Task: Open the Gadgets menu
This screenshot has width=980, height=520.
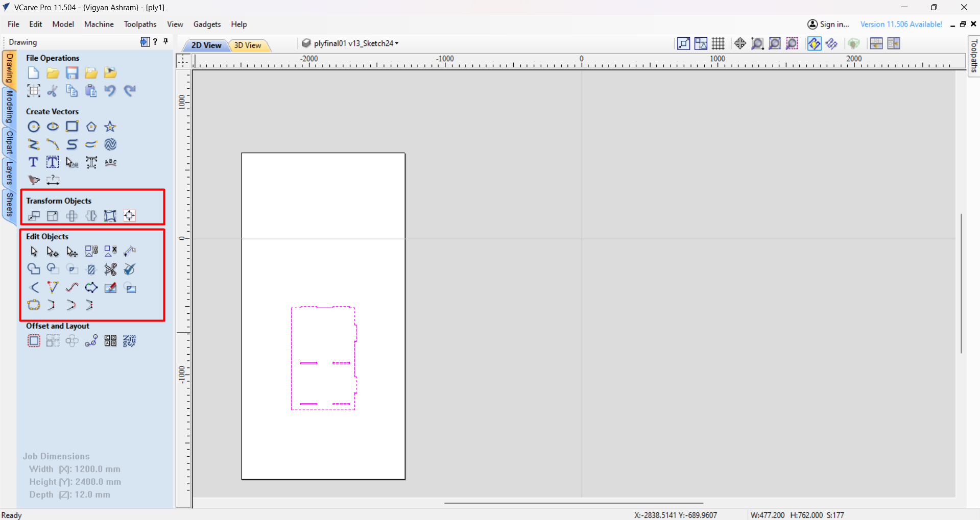Action: pos(207,24)
